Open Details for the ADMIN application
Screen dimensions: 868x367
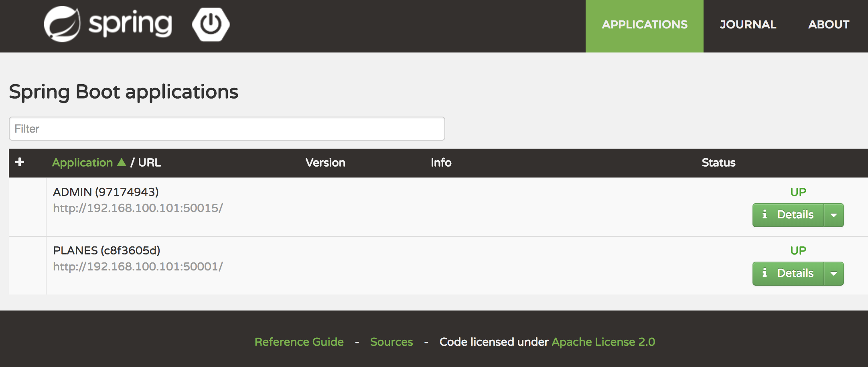tap(788, 215)
